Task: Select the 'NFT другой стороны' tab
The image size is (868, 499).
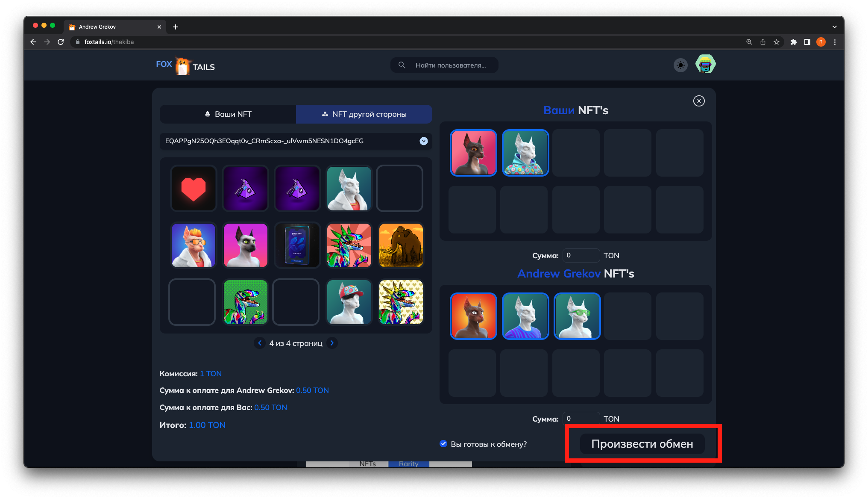Action: (364, 114)
